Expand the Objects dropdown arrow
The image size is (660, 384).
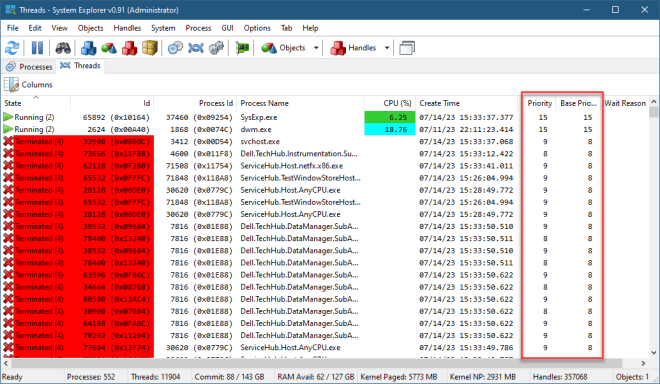point(316,48)
